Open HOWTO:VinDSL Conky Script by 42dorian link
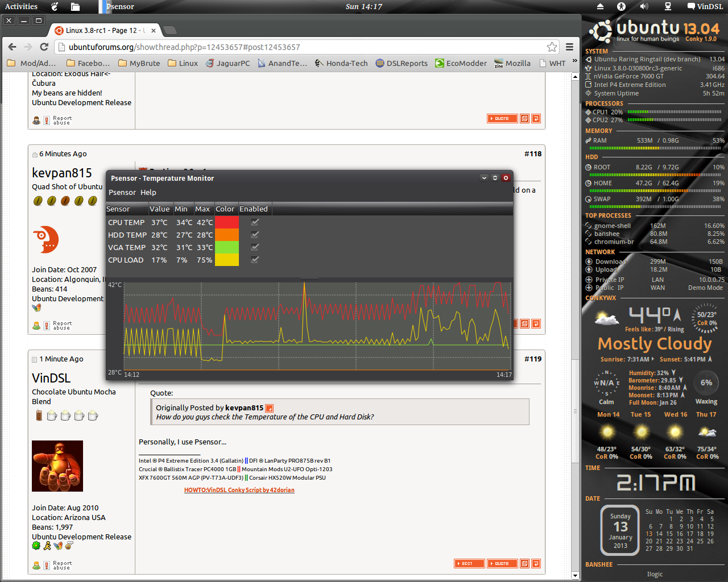Image resolution: width=728 pixels, height=582 pixels. tap(239, 490)
